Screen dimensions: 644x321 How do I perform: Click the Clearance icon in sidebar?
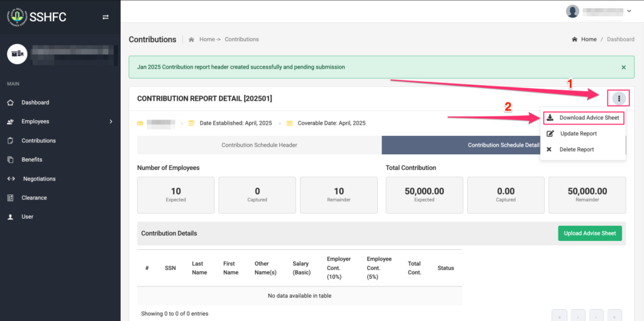pos(10,198)
